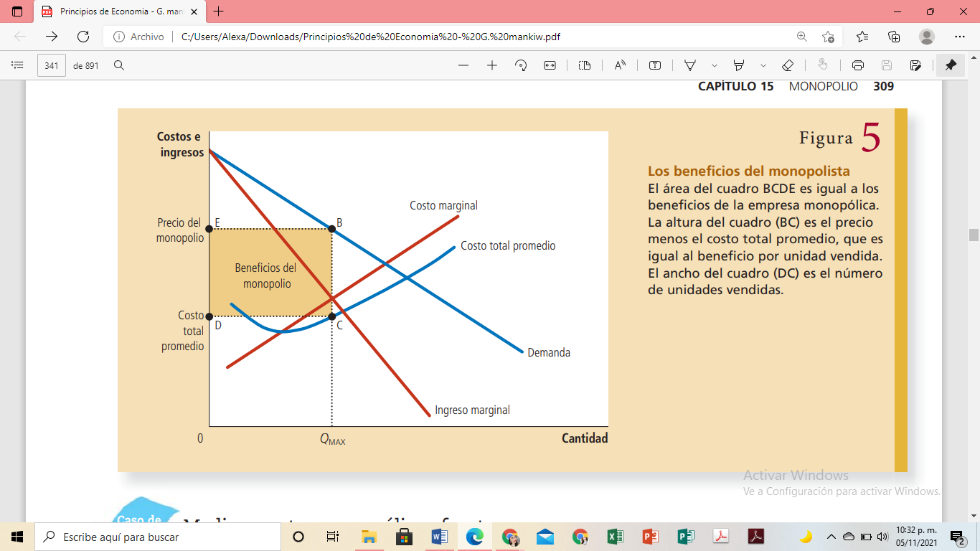Print the PDF document

pyautogui.click(x=857, y=65)
